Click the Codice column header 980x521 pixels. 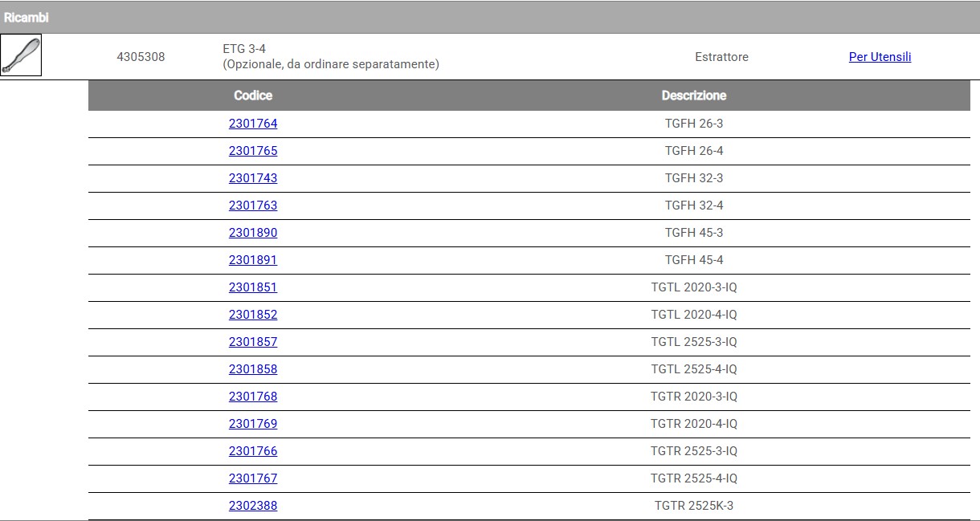click(x=253, y=96)
